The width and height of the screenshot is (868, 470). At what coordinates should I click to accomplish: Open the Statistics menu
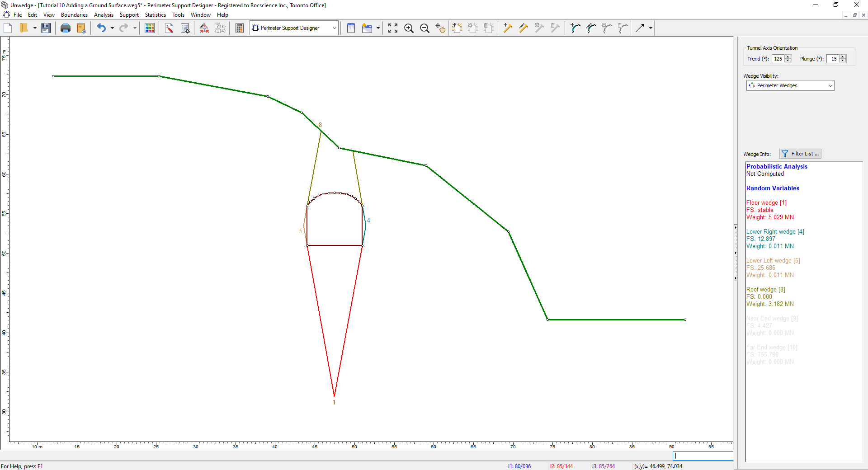point(156,15)
